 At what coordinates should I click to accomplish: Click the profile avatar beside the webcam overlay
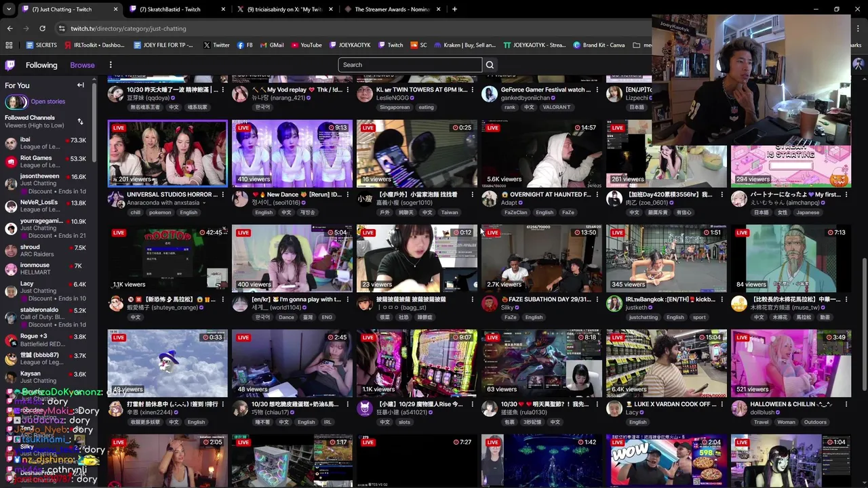[859, 65]
